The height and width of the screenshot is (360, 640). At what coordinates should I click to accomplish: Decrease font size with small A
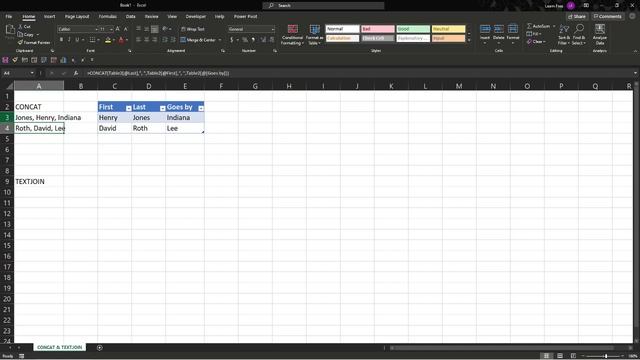pyautogui.click(x=125, y=29)
